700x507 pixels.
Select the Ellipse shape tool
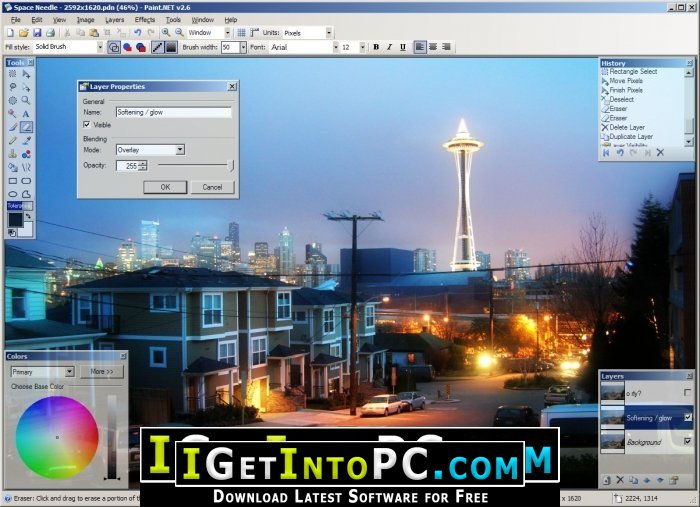(13, 194)
